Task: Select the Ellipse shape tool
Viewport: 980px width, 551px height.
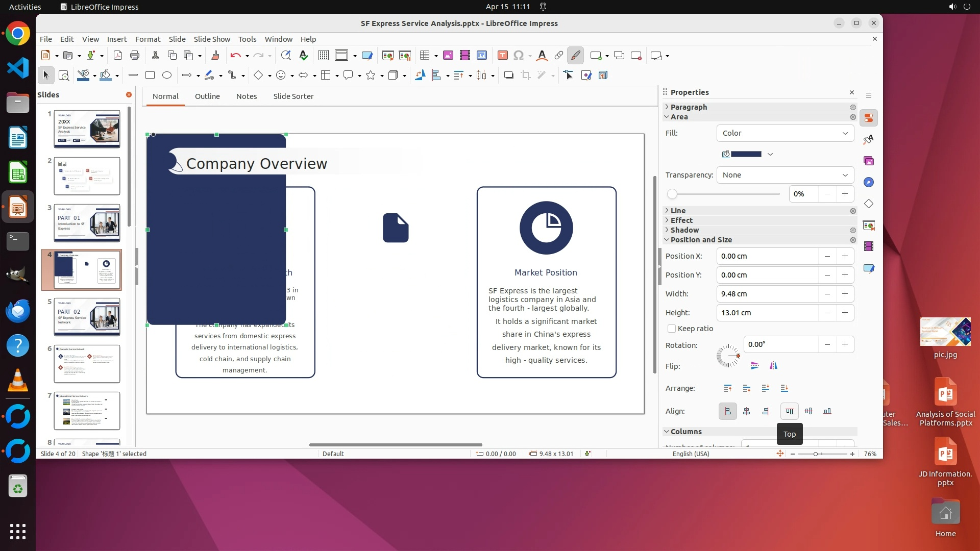Action: (x=167, y=76)
